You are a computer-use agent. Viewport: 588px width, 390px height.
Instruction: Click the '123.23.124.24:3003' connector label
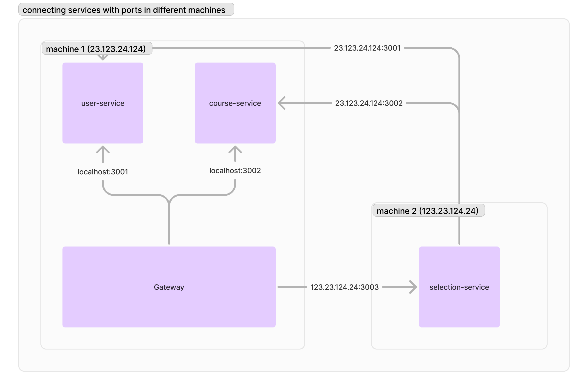pyautogui.click(x=344, y=287)
